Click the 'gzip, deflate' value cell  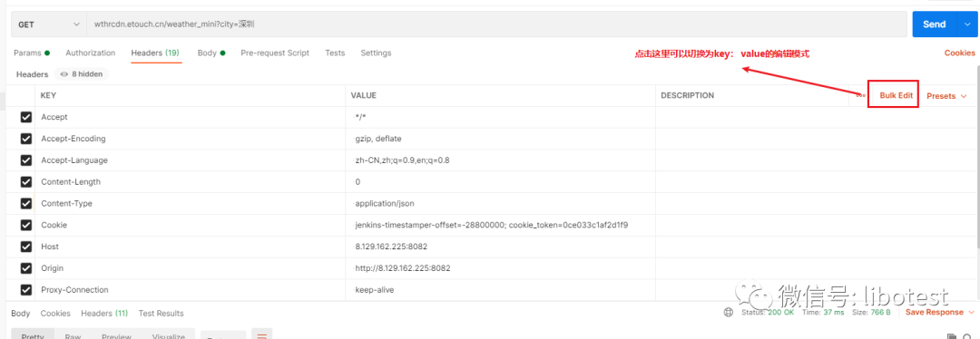(x=500, y=139)
